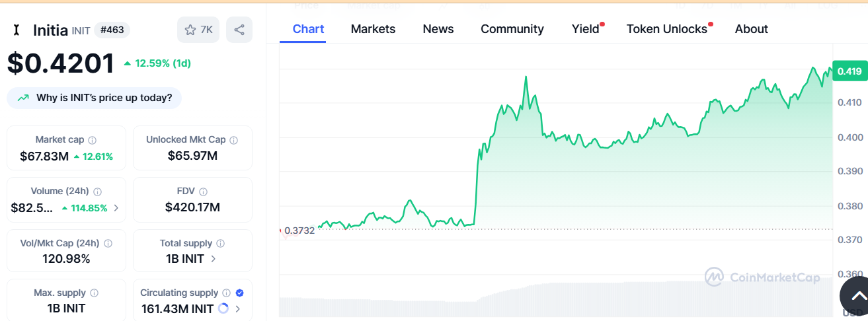Viewport: 868px width, 321px height.
Task: Expand Circulating supply details chevron
Action: (237, 308)
